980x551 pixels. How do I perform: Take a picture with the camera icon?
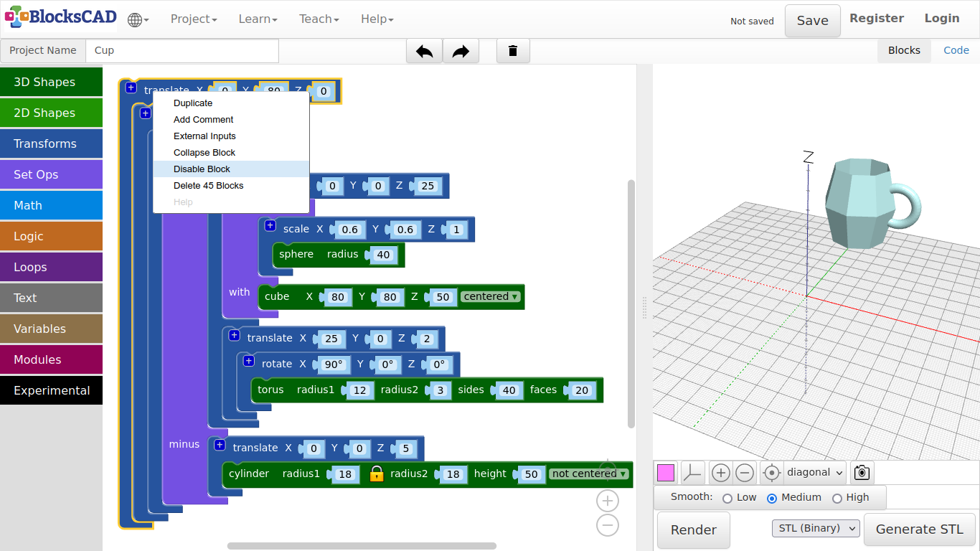point(862,473)
